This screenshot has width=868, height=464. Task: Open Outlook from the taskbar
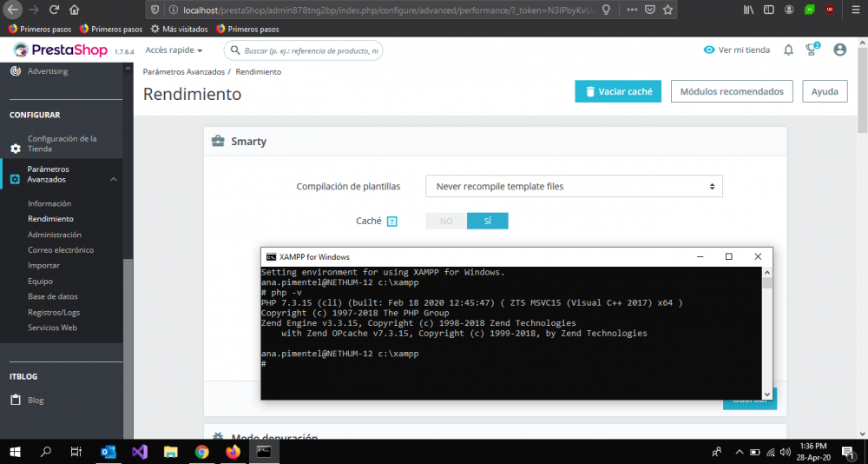(x=108, y=452)
